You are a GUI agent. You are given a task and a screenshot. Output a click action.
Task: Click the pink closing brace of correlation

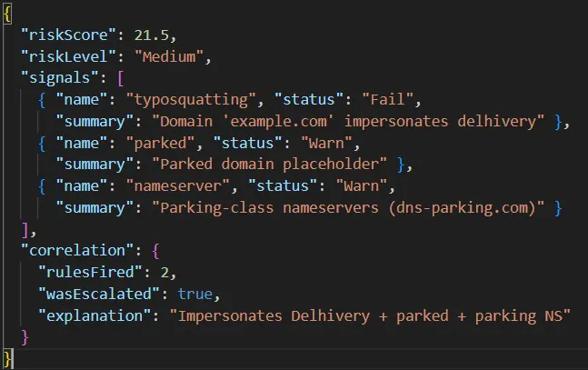(x=25, y=337)
